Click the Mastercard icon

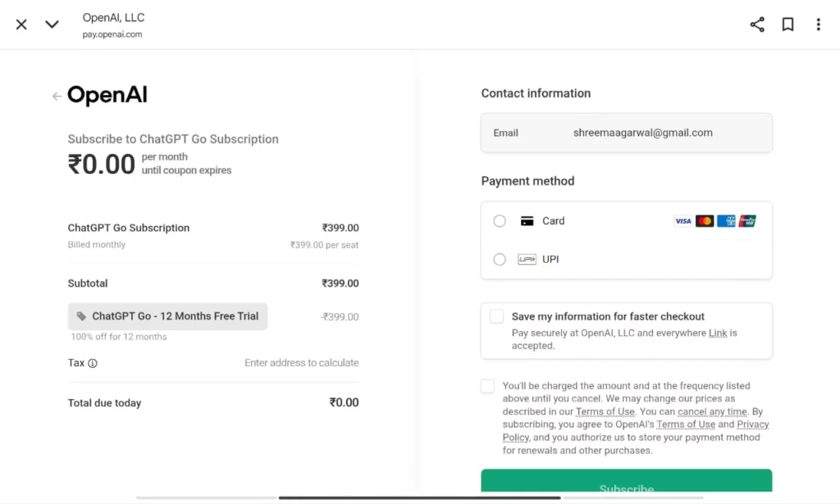[x=704, y=220]
